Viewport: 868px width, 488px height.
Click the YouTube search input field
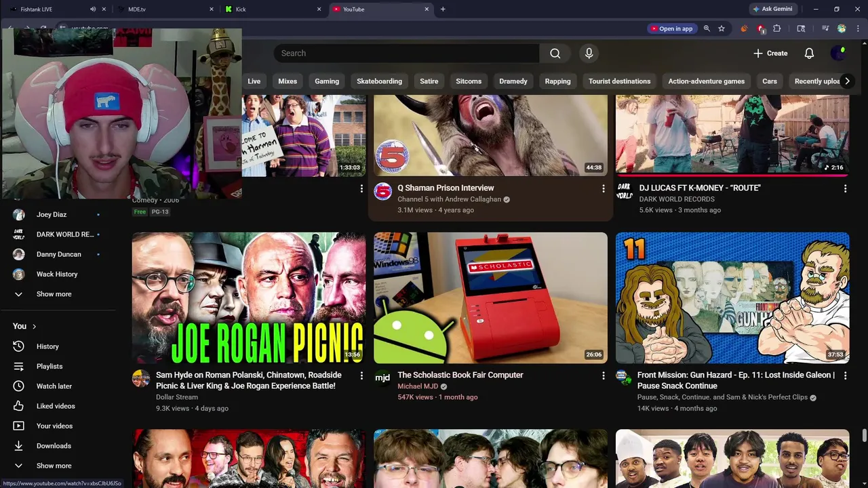tap(407, 54)
